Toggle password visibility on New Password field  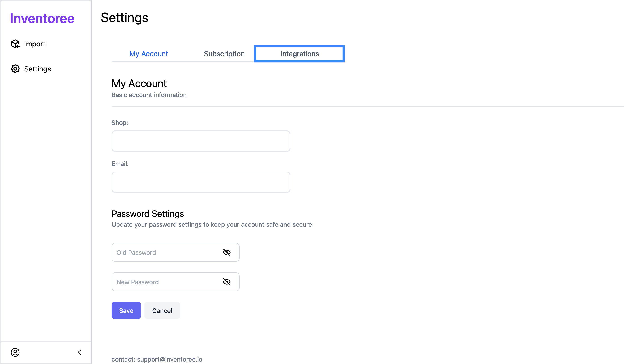[x=227, y=282]
